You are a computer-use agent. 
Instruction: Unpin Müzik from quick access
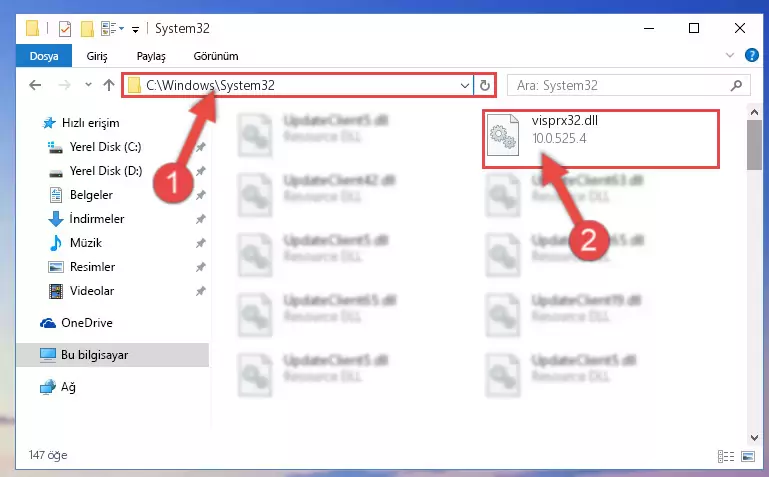pyautogui.click(x=201, y=243)
